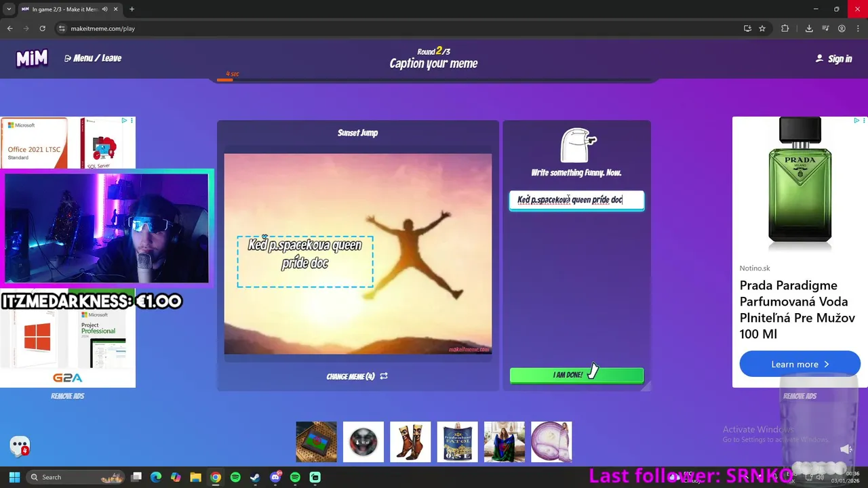Select the woman holding flag thumbnail
The image size is (868, 488).
tap(505, 442)
